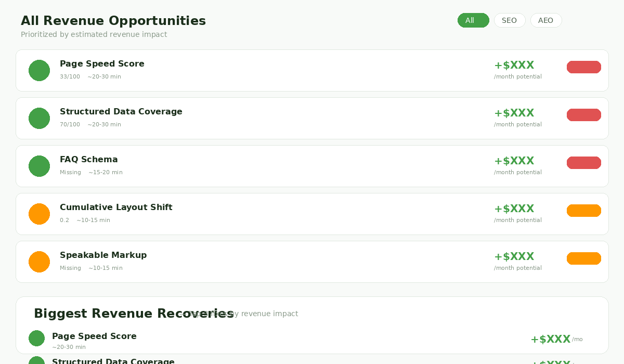Click the red badge on Structured Data Coverage row
The image size is (624, 364).
(583, 115)
